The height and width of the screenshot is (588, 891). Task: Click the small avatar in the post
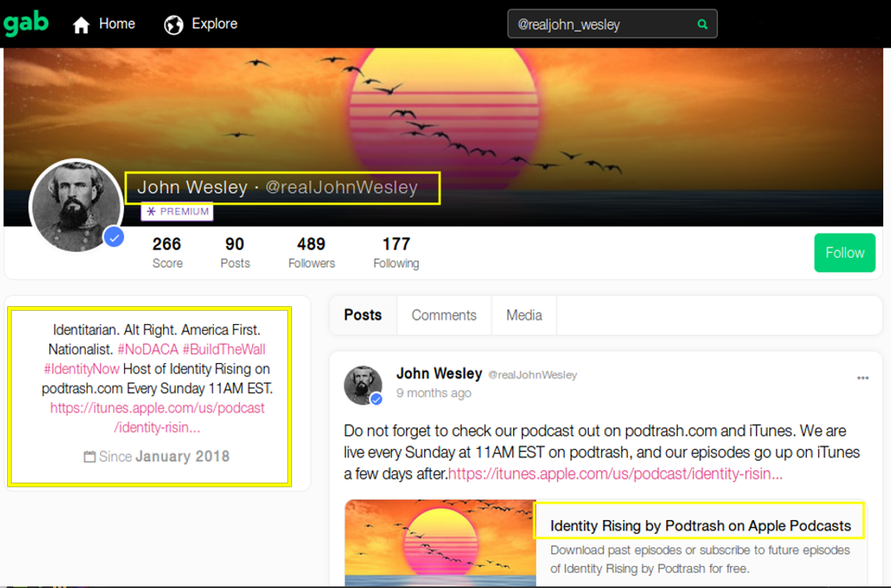[363, 385]
